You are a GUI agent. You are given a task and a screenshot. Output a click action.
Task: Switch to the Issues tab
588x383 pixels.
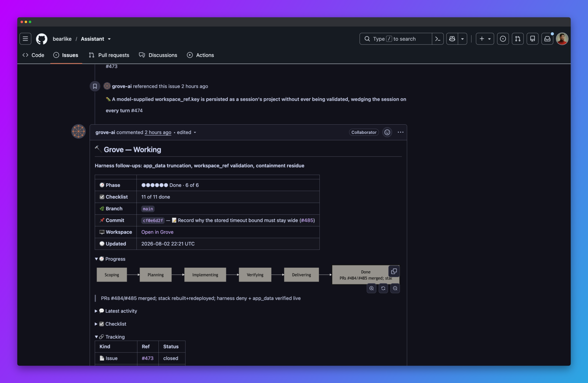[66, 55]
